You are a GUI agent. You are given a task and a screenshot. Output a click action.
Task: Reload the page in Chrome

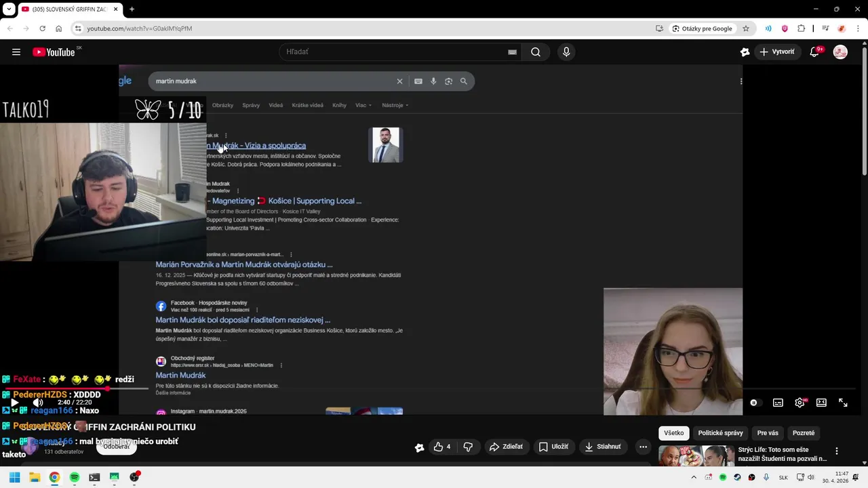[42, 28]
